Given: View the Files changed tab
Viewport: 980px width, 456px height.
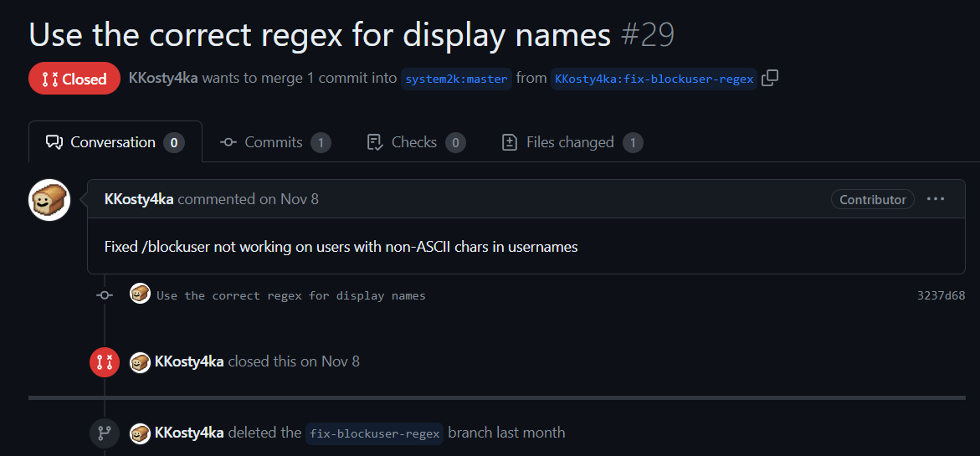Looking at the screenshot, I should (571, 142).
